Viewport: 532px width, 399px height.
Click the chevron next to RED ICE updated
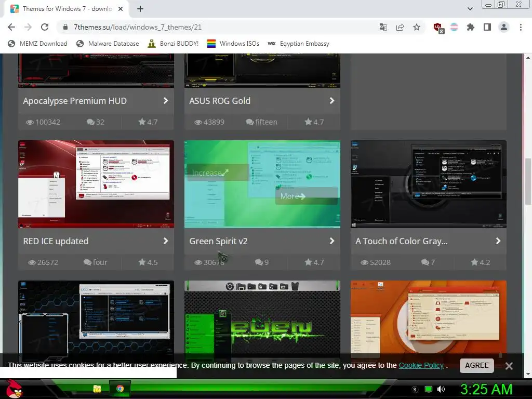[166, 241]
